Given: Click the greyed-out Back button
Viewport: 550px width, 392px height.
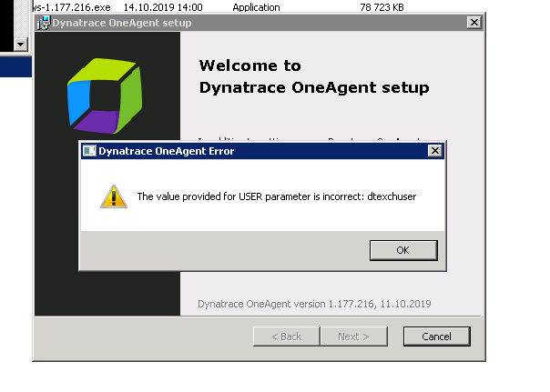Looking at the screenshot, I should [287, 337].
